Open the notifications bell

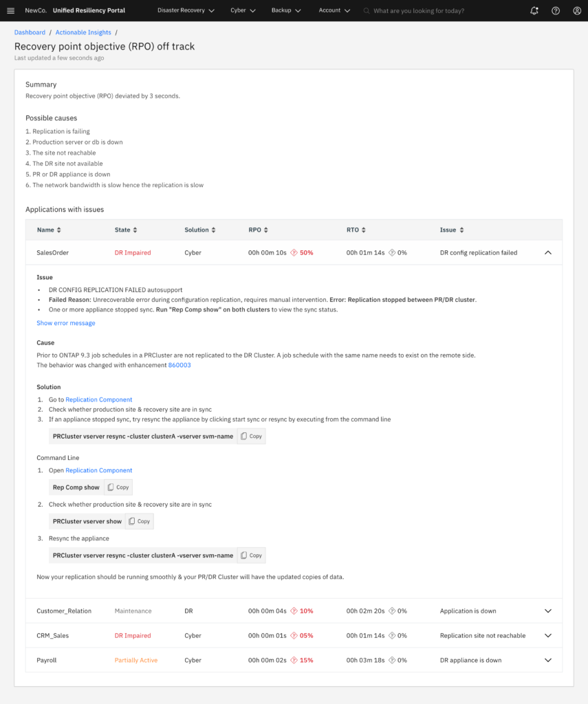pyautogui.click(x=534, y=11)
